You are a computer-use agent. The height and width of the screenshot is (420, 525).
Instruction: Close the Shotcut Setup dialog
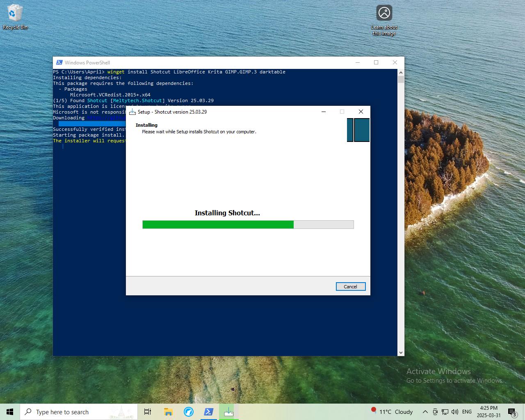tap(361, 112)
